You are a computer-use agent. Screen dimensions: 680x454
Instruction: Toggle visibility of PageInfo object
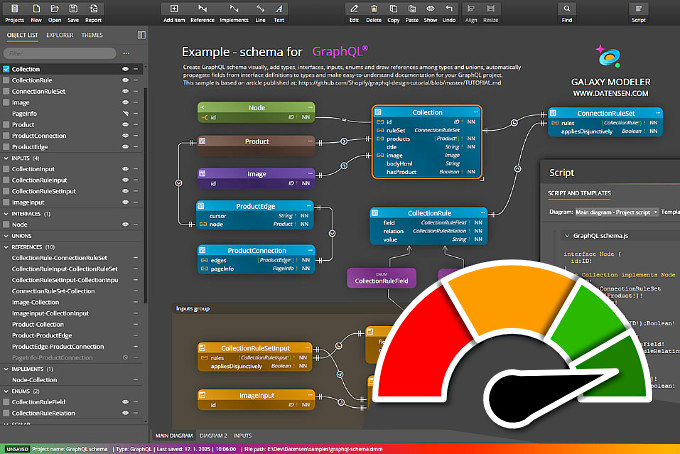coord(125,114)
